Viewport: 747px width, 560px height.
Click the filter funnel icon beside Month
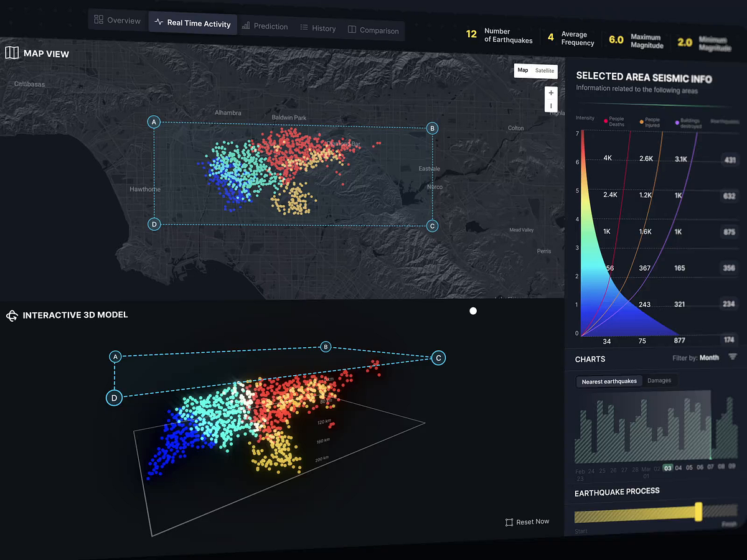tap(733, 357)
